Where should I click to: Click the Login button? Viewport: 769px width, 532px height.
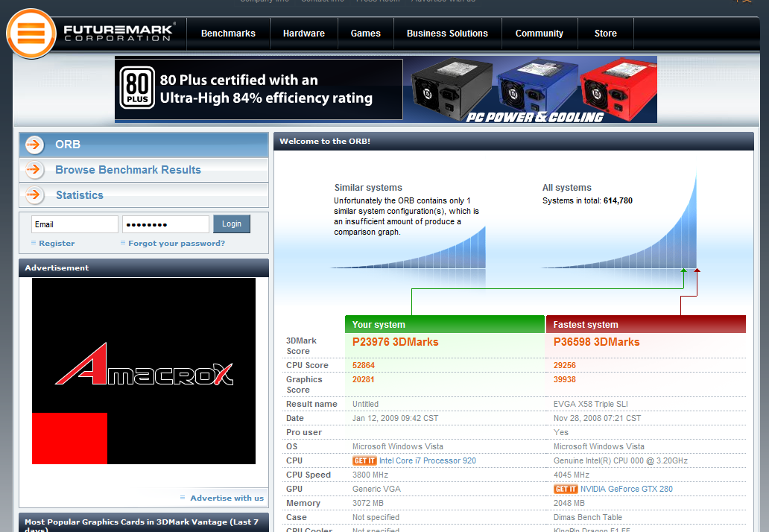(232, 224)
